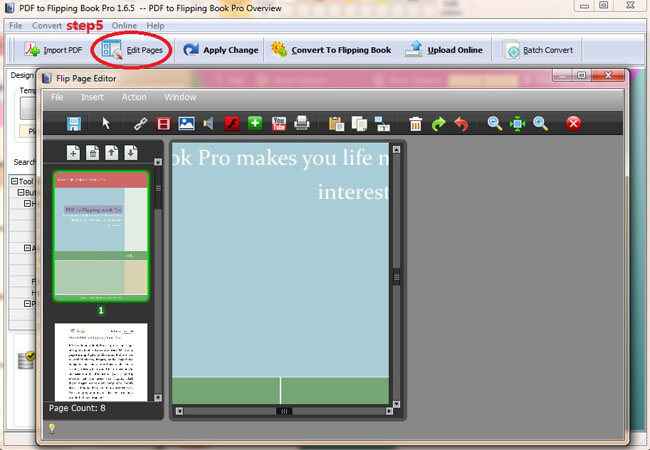Image resolution: width=650 pixels, height=450 pixels.
Task: Click page view scroll left arrow
Action: click(179, 411)
